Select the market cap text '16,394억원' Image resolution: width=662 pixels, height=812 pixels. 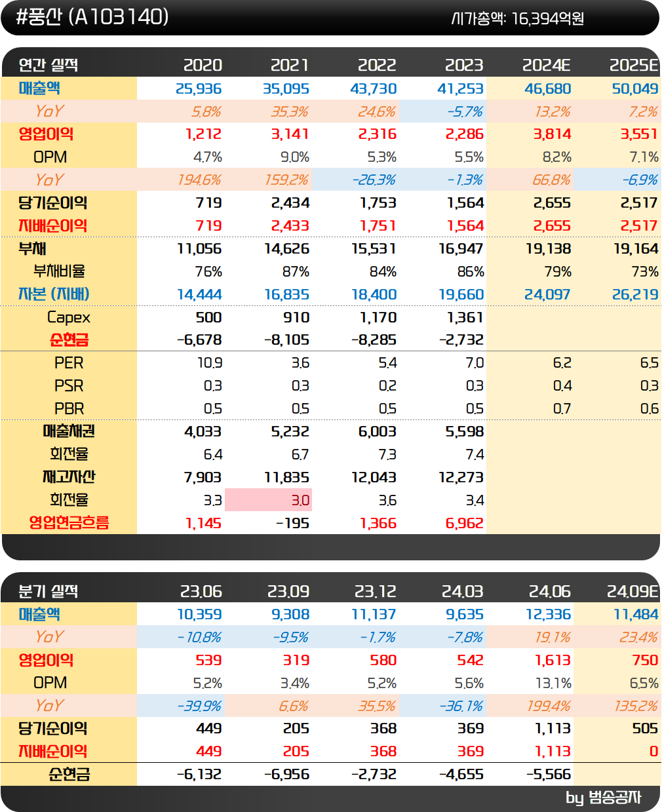547,19
